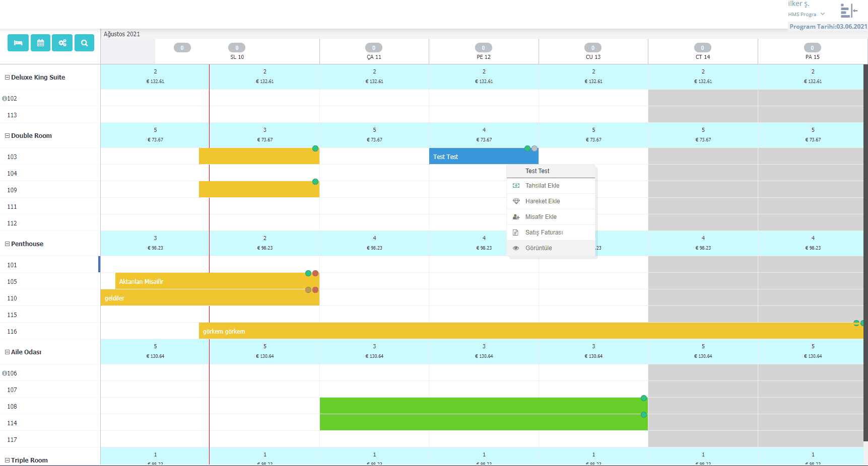Click the CT 14 date header
Screen dimensions: 868x466
[703, 57]
